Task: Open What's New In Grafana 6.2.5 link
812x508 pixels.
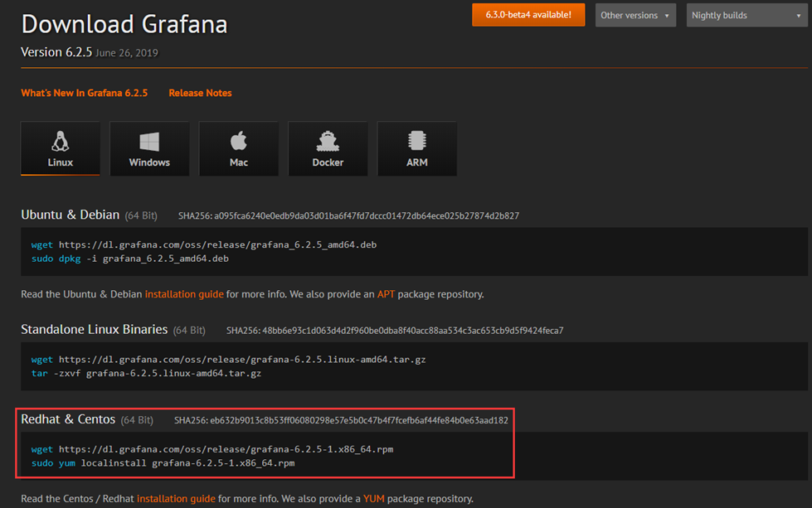Action: [85, 93]
